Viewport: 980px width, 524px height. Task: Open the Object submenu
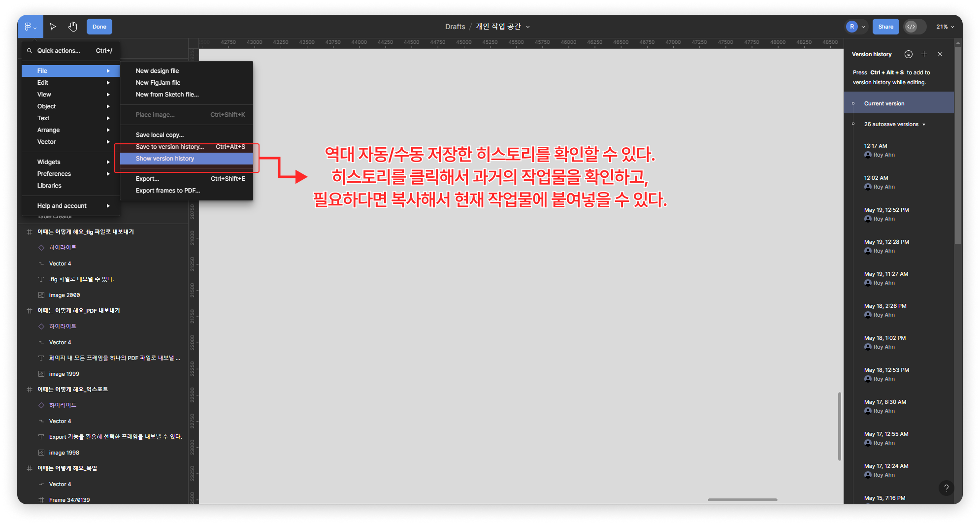[x=71, y=106]
